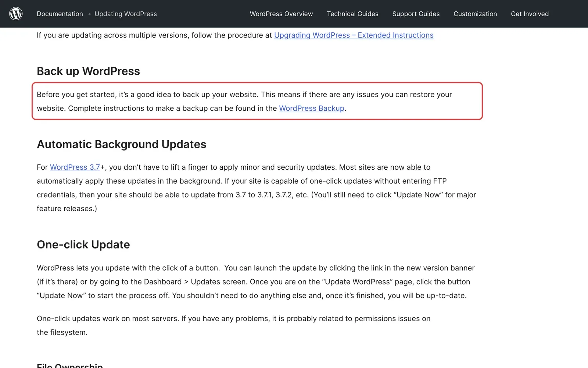Image resolution: width=588 pixels, height=368 pixels.
Task: Open Technical Guides menu
Action: click(x=352, y=14)
